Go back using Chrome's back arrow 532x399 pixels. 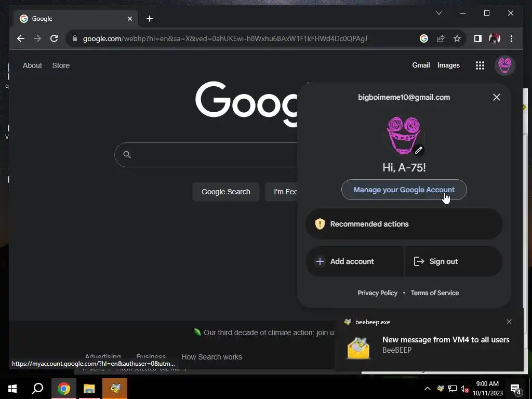point(21,38)
